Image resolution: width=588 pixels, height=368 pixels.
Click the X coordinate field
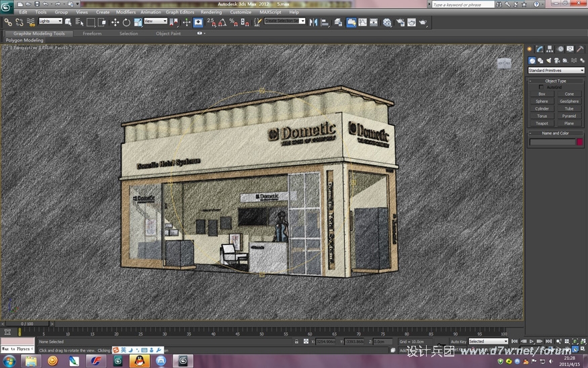[x=325, y=342]
